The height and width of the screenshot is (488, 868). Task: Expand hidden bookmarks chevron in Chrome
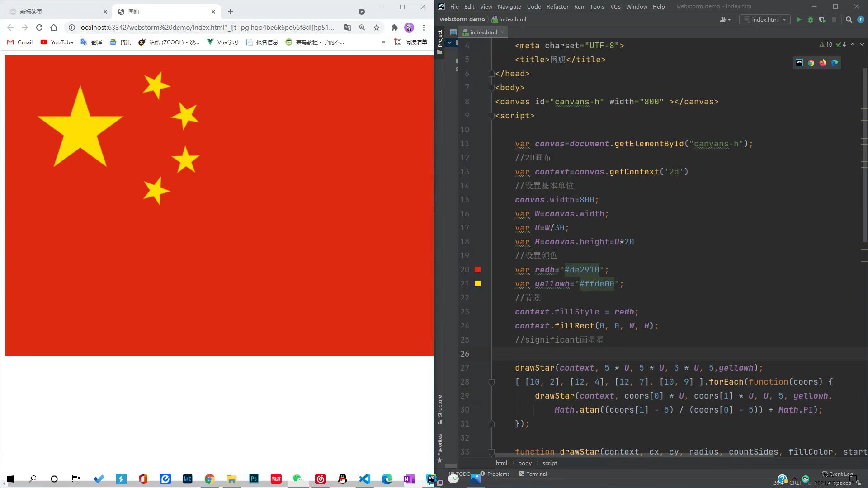tap(383, 42)
